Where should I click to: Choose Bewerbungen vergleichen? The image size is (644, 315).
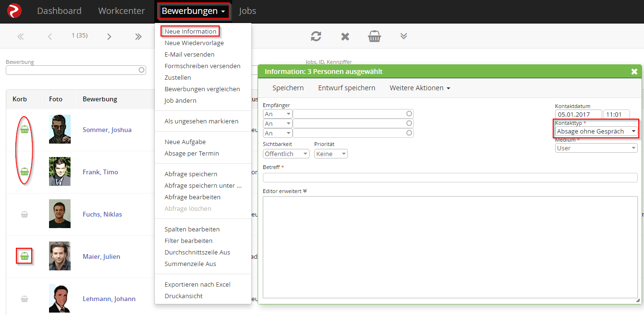click(202, 89)
